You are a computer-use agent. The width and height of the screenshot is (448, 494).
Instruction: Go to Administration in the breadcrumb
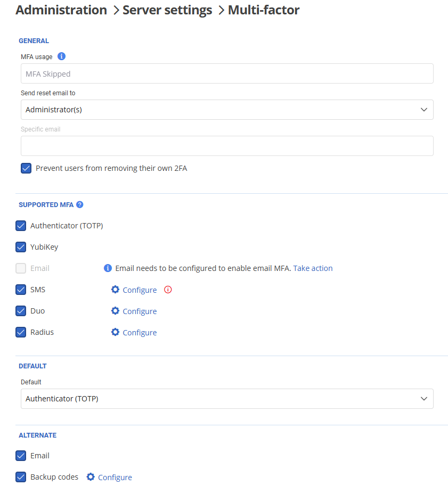61,10
